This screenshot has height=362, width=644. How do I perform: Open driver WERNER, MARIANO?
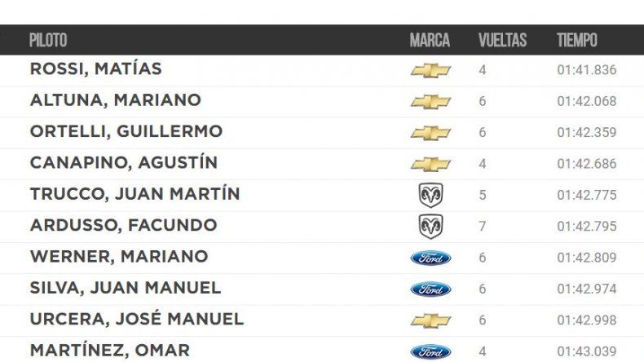[119, 257]
